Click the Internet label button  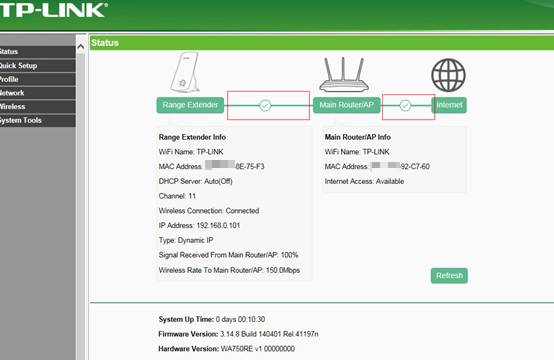[x=449, y=105]
